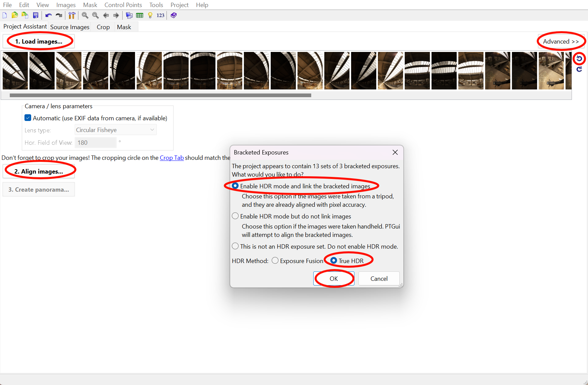The width and height of the screenshot is (588, 385).
Task: Open help with the purple book icon
Action: click(x=174, y=15)
